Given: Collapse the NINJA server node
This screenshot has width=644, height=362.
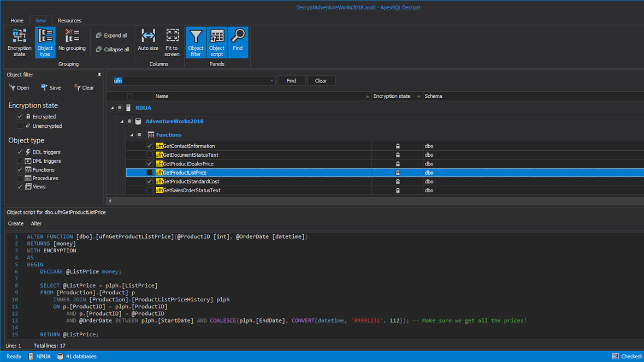Looking at the screenshot, I should click(x=112, y=108).
